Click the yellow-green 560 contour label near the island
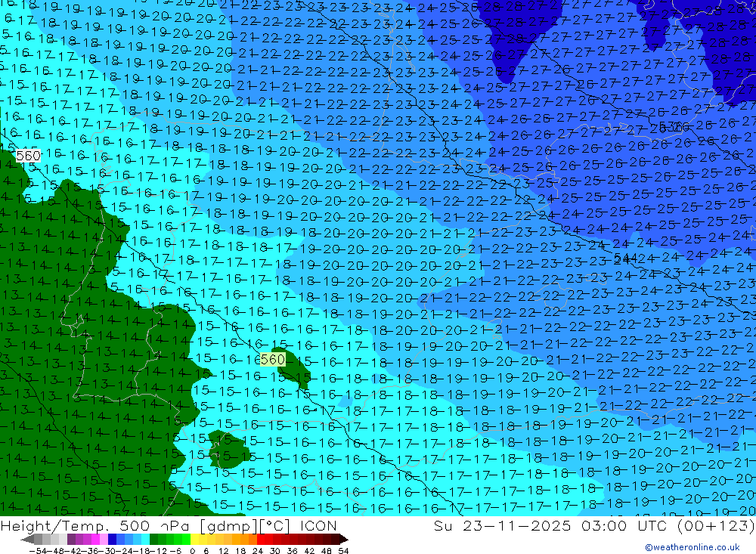Image resolution: width=756 pixels, height=554 pixels. pos(272,359)
